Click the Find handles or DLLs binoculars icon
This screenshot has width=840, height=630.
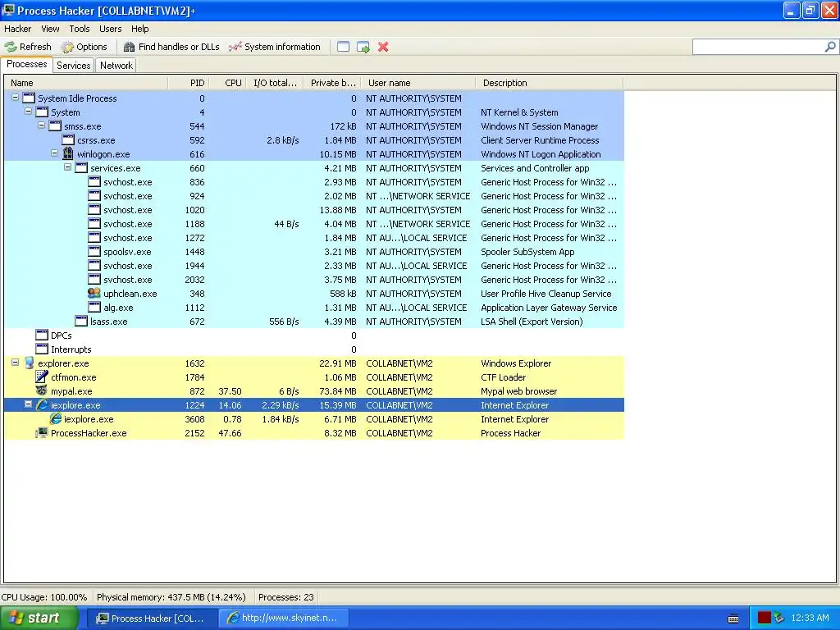coord(129,47)
